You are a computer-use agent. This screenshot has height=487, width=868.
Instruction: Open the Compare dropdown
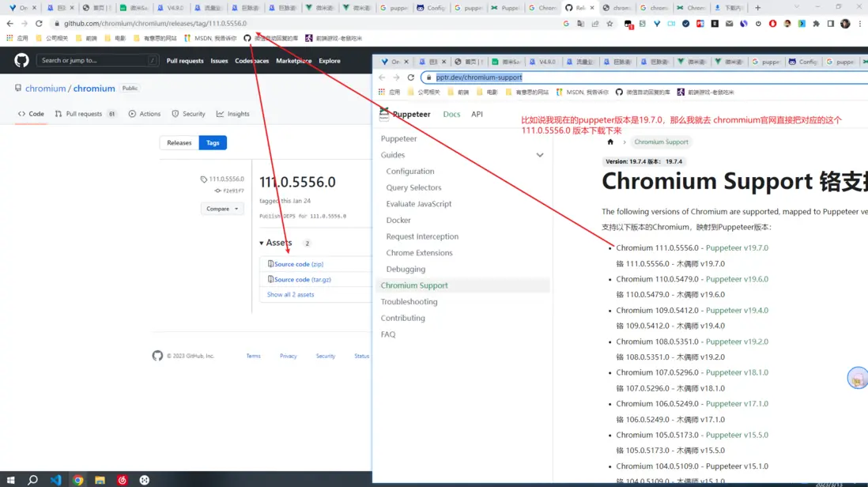(222, 209)
